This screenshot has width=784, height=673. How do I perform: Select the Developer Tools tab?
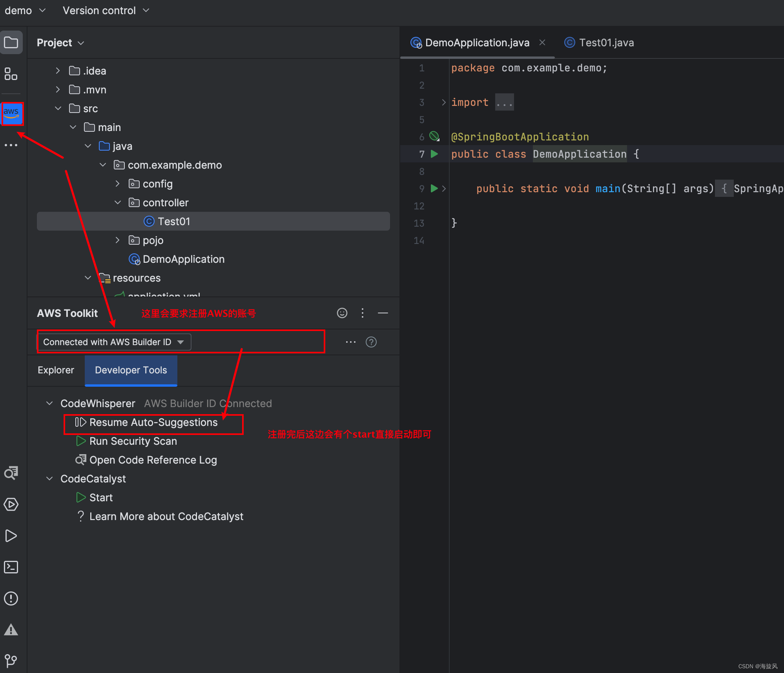131,370
